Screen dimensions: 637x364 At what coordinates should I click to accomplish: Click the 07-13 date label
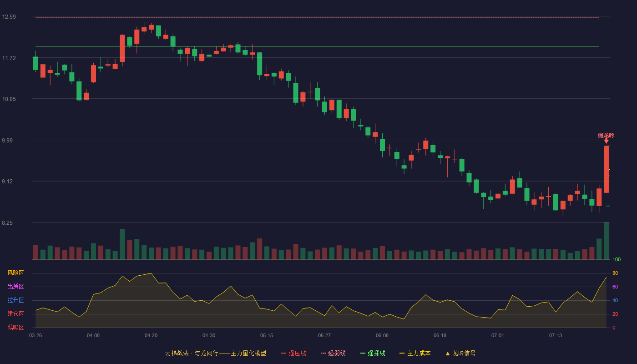556,335
